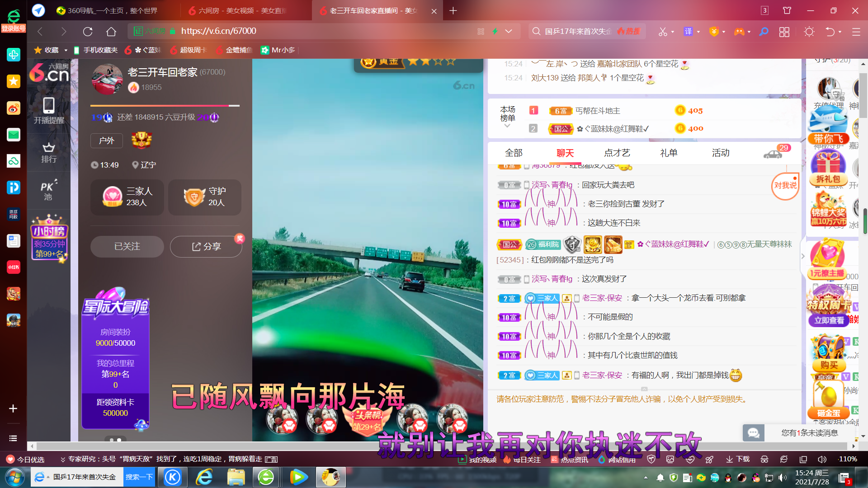Screen dimensions: 868x488
Task: Open the favorites star sidebar icon
Action: (x=14, y=81)
